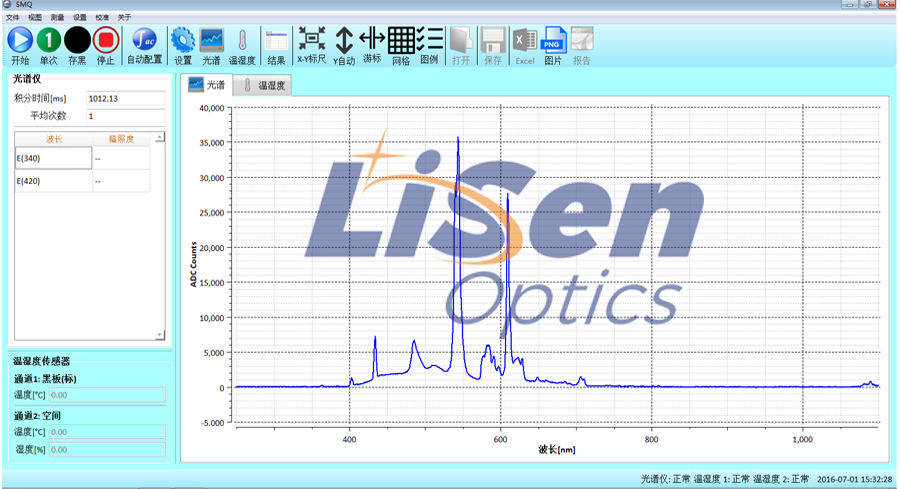Screen dimensions: 900x489
Task: Click 通道2 空间 温度 field
Action: point(107,432)
